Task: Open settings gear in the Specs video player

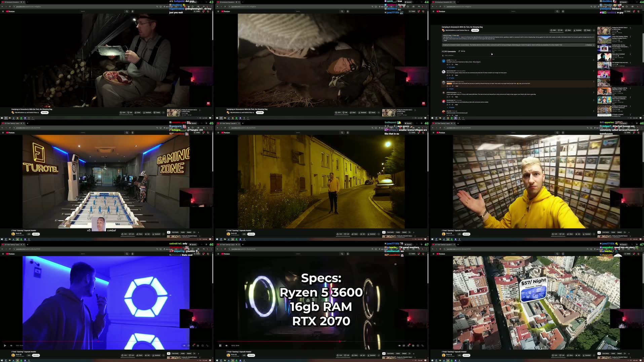Action: click(x=409, y=345)
